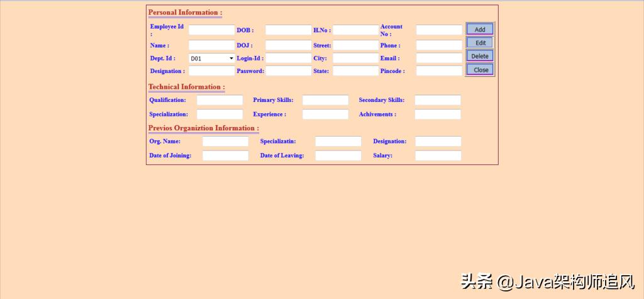644x299 pixels.
Task: Click into the Street input field
Action: click(356, 45)
